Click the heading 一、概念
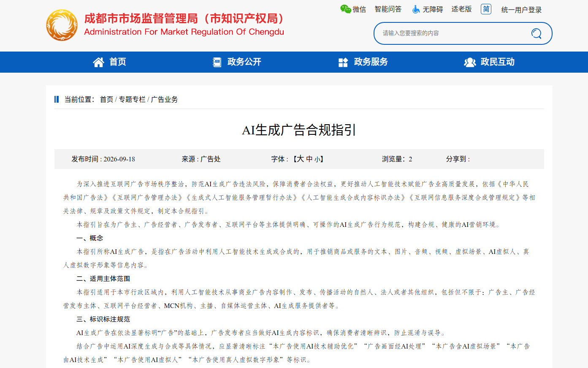This screenshot has width=588, height=368. (90, 238)
